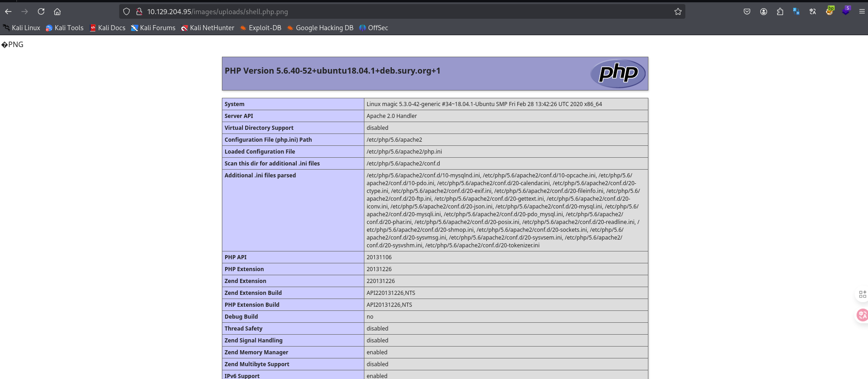Open the cookie extension with green badge
The height and width of the screenshot is (379, 868).
tap(830, 11)
